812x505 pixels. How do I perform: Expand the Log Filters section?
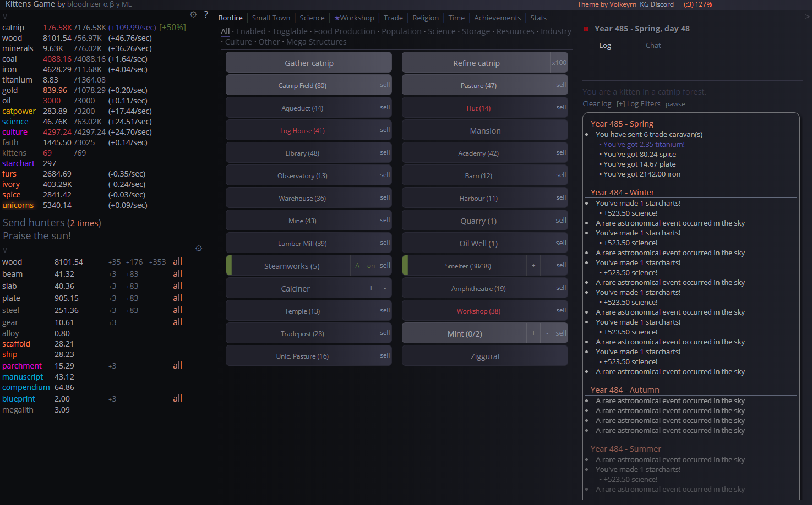pos(638,104)
